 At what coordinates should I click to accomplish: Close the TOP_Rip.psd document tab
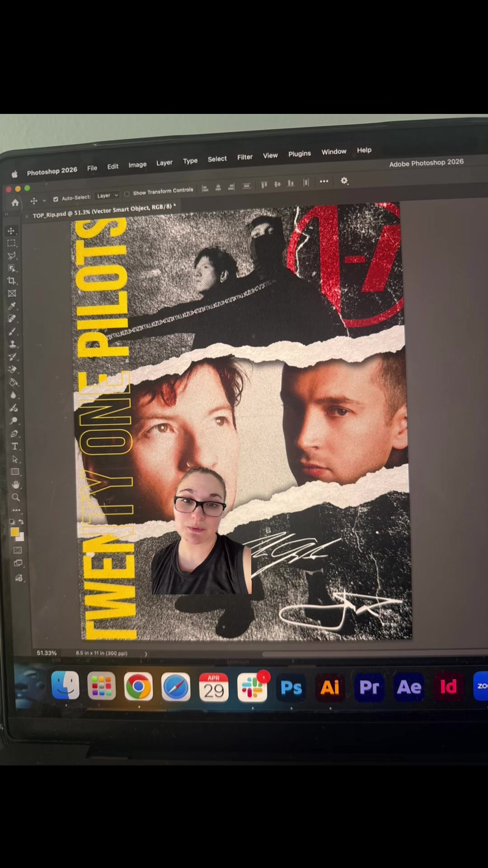(x=27, y=217)
